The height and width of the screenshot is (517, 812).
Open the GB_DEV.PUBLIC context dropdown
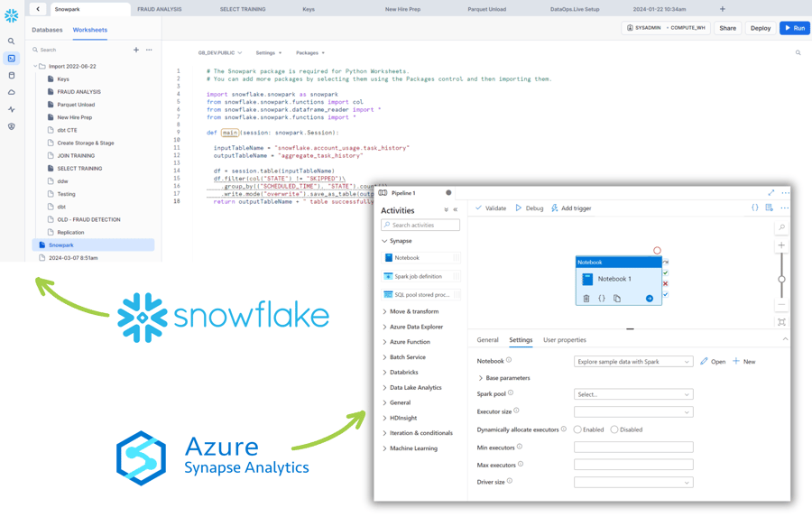[x=220, y=53]
